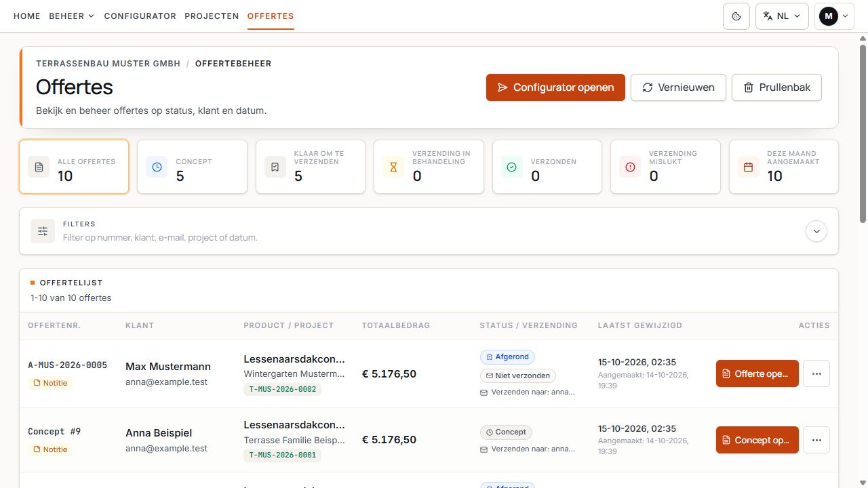Click the Concept status badge for Anna Beispiel
The height and width of the screenshot is (488, 868).
pos(506,432)
